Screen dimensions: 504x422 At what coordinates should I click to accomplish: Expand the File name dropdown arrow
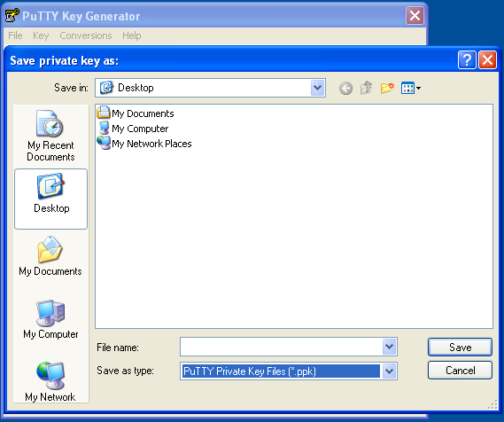(389, 347)
